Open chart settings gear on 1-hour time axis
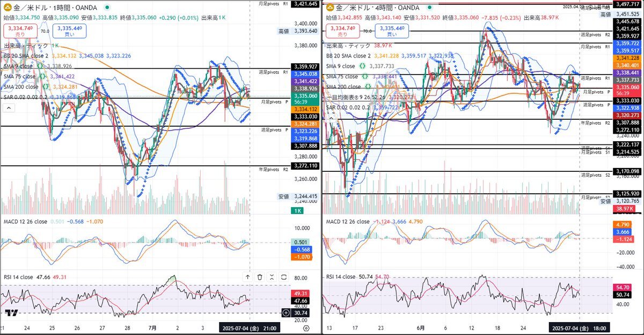This screenshot has height=335, width=644. [306, 328]
